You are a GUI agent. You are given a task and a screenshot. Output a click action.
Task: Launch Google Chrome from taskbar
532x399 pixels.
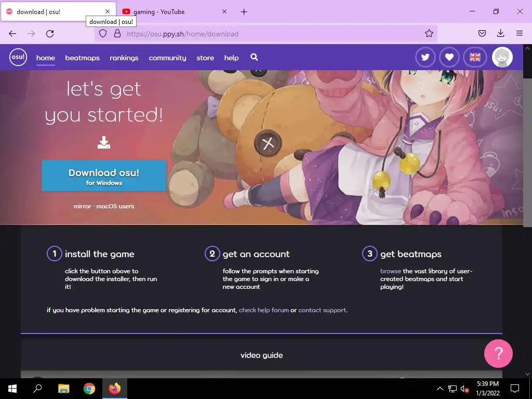point(89,389)
